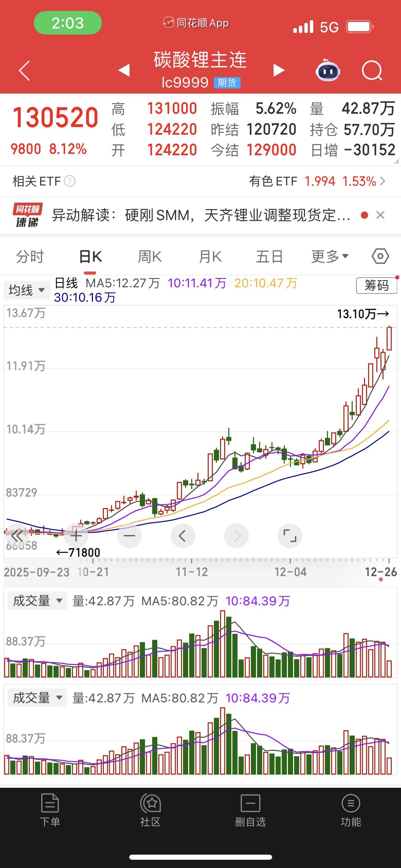Dismiss the 异动解读 news banner
401x868 pixels.
click(380, 215)
